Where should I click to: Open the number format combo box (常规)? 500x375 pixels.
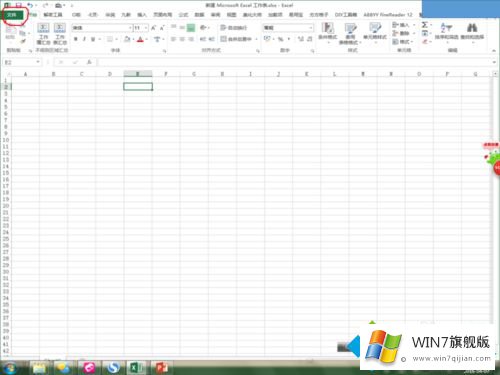pos(288,28)
